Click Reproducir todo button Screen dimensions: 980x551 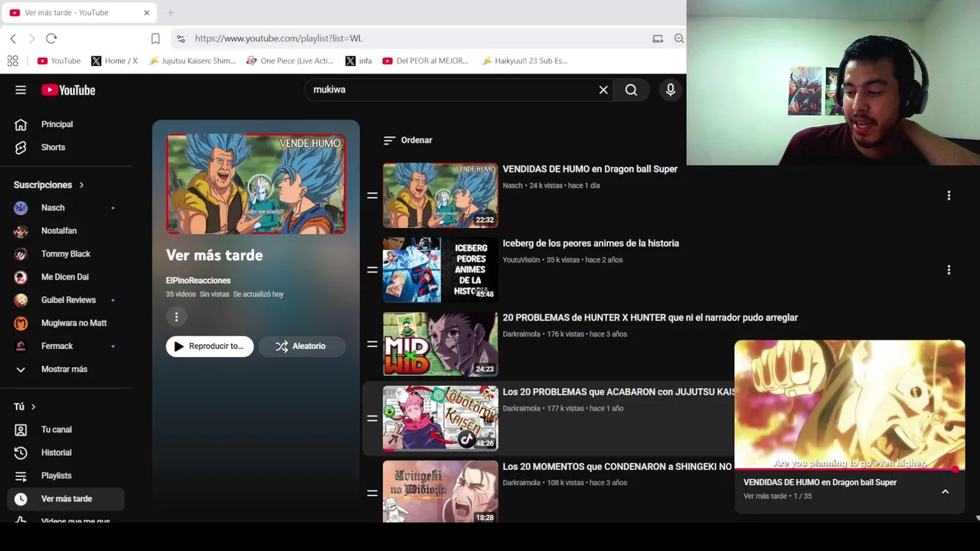210,346
